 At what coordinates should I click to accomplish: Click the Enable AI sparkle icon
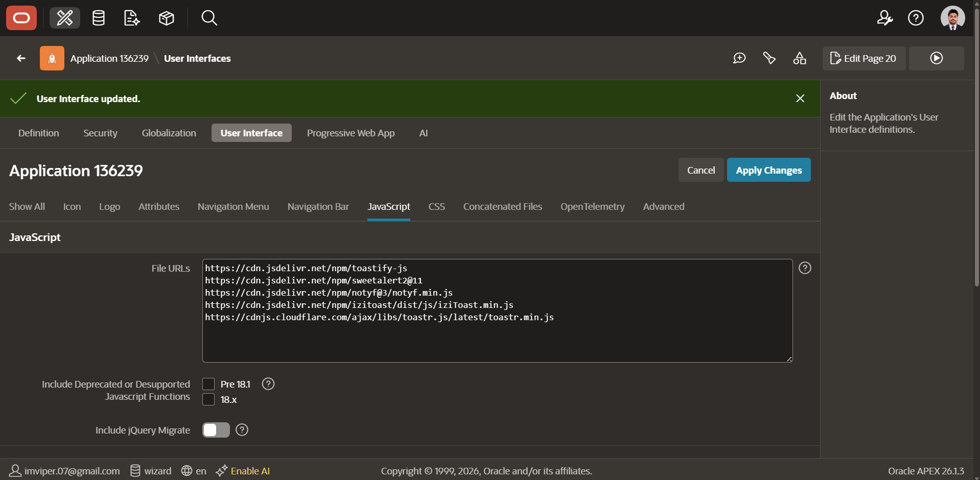tap(222, 471)
